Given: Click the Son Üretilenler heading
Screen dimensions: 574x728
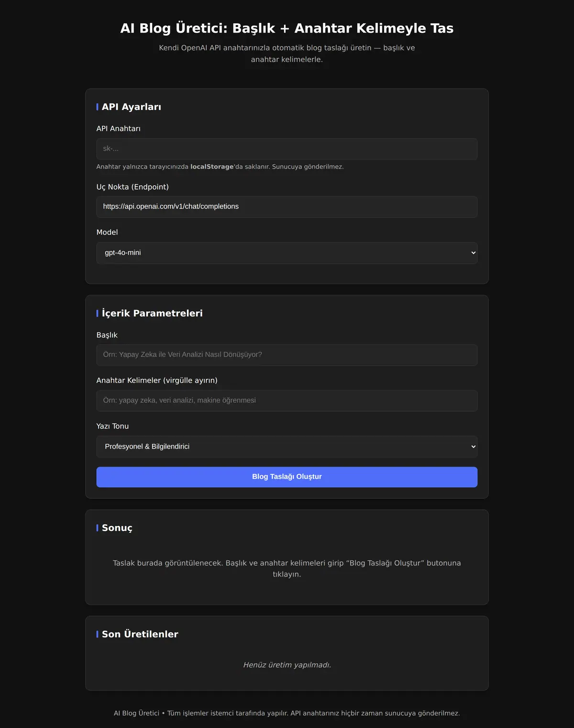Looking at the screenshot, I should point(140,634).
